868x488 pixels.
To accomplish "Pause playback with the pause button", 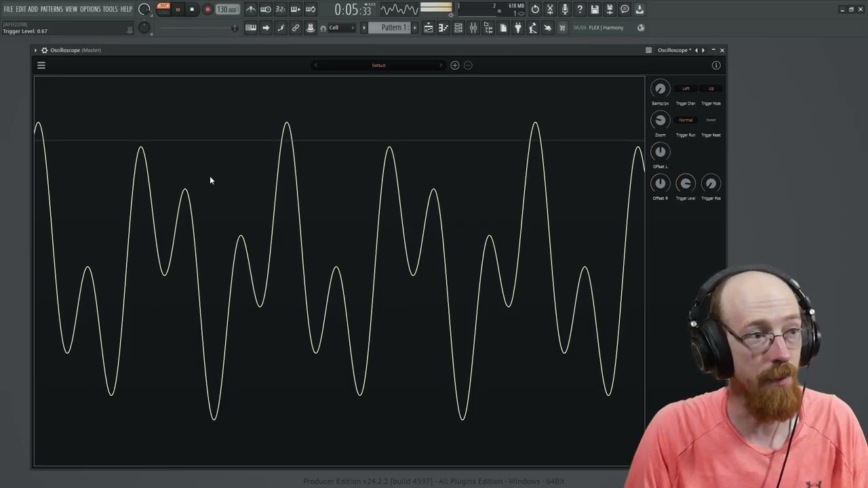I will coord(178,9).
